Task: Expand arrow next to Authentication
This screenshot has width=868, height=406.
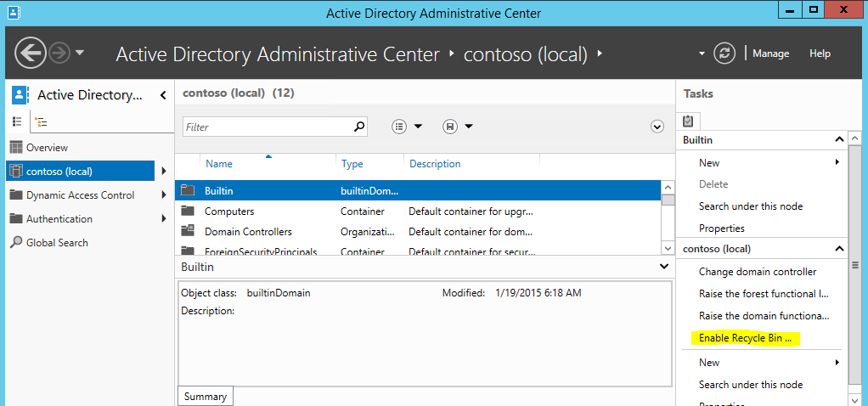Action: click(x=164, y=219)
